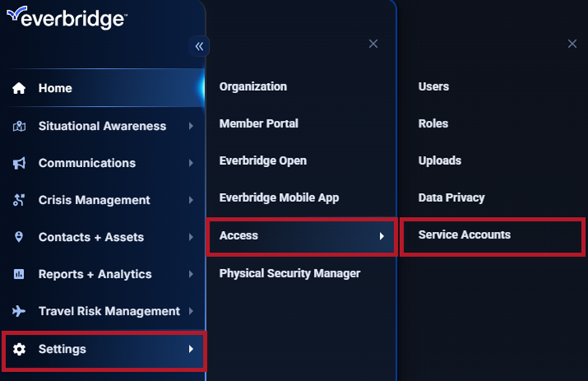Screen dimensions: 588x381
Task: Expand the Crisis Management submenu arrow
Action: point(191,200)
